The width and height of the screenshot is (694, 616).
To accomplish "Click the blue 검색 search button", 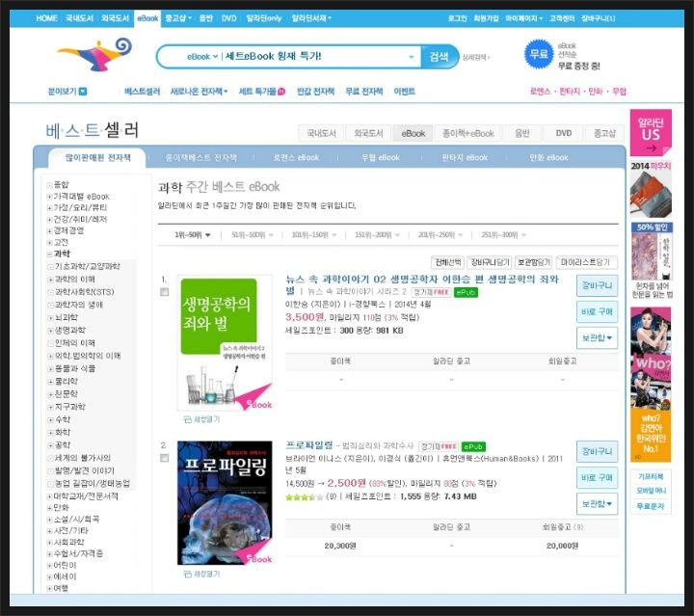I will pos(440,57).
